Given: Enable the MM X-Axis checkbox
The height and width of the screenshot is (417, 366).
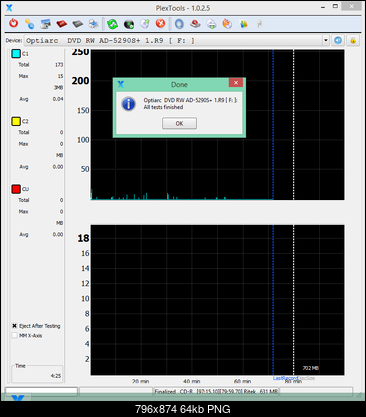Looking at the screenshot, I should [x=14, y=335].
